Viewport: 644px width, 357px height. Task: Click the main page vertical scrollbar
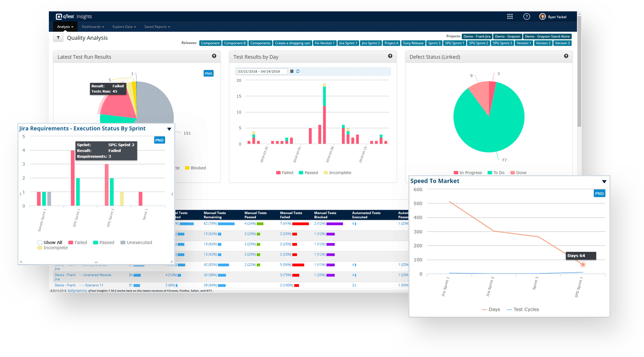coord(579,72)
